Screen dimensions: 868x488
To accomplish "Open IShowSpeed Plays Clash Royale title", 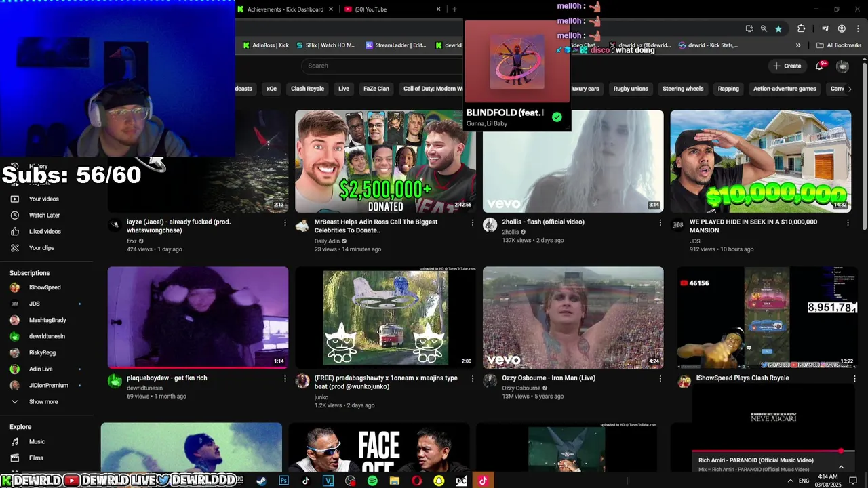I will pos(743,378).
